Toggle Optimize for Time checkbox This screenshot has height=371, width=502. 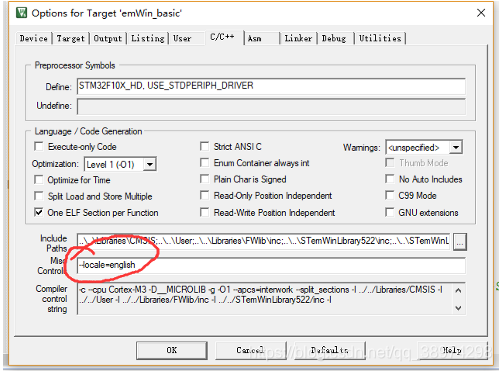39,180
